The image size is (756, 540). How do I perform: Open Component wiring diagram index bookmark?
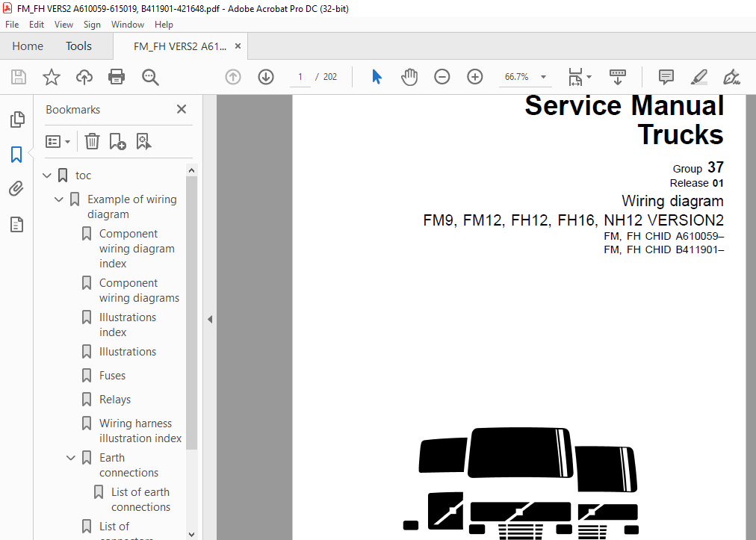tap(137, 249)
